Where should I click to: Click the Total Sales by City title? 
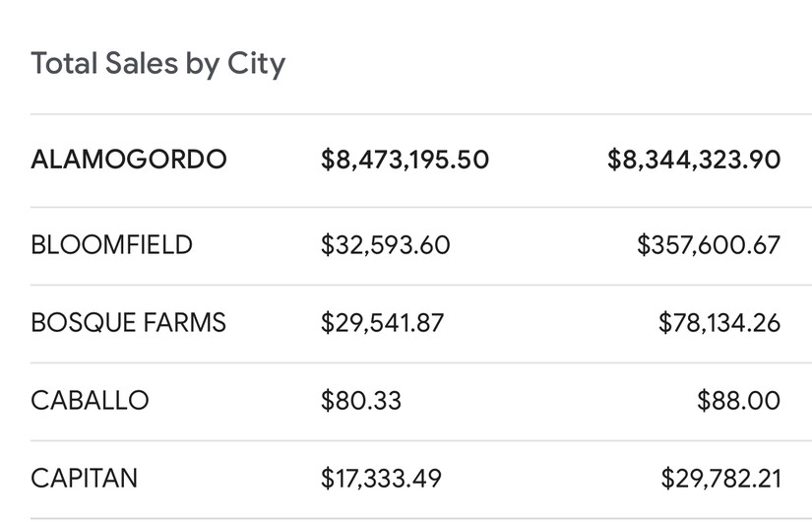pos(157,64)
